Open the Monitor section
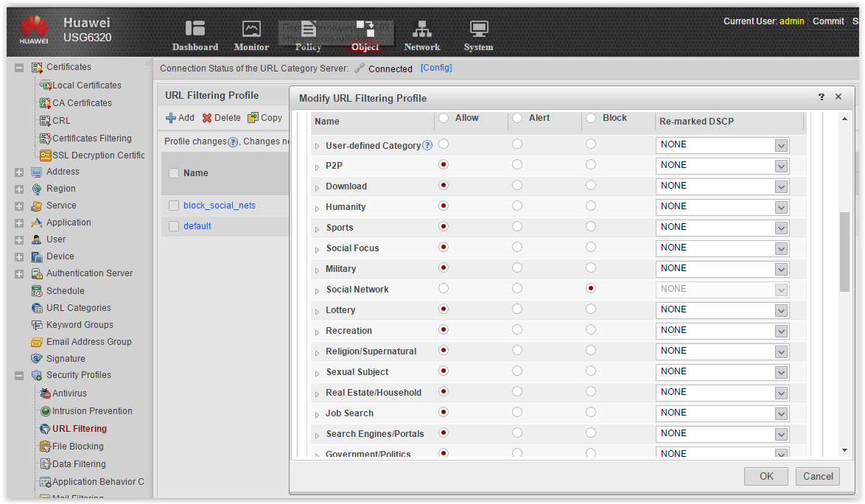865x504 pixels. point(251,36)
